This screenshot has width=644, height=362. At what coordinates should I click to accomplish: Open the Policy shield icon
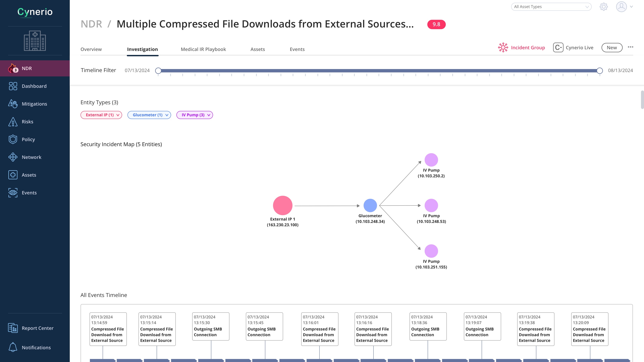coord(13,139)
